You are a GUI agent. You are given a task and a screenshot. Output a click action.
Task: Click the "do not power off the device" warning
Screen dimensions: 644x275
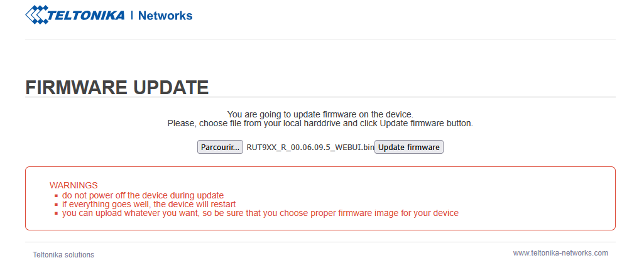click(x=143, y=195)
